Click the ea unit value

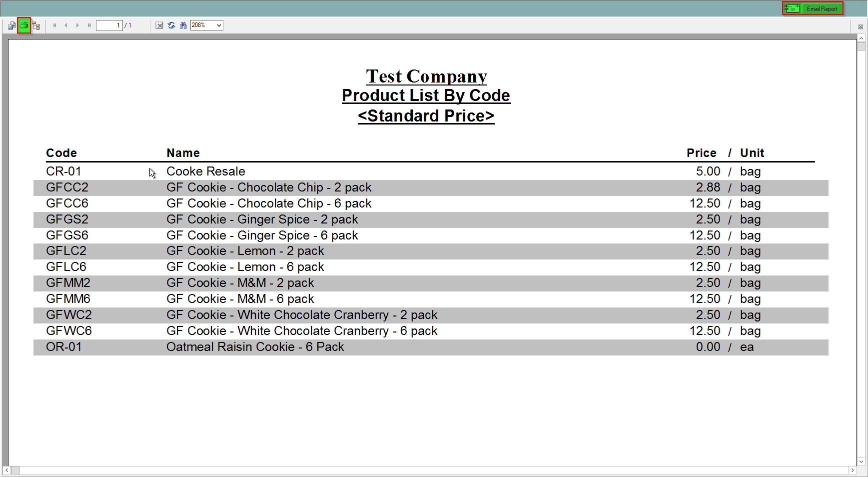(747, 347)
